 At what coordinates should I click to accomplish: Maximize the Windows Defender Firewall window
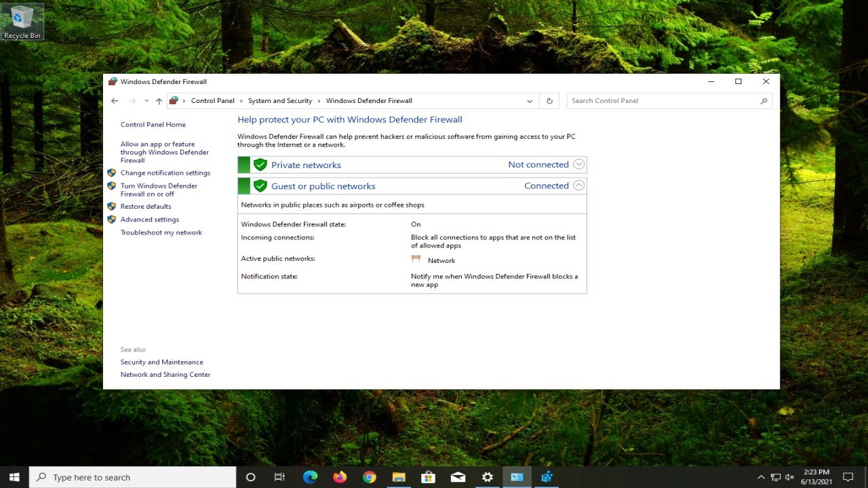(x=738, y=81)
